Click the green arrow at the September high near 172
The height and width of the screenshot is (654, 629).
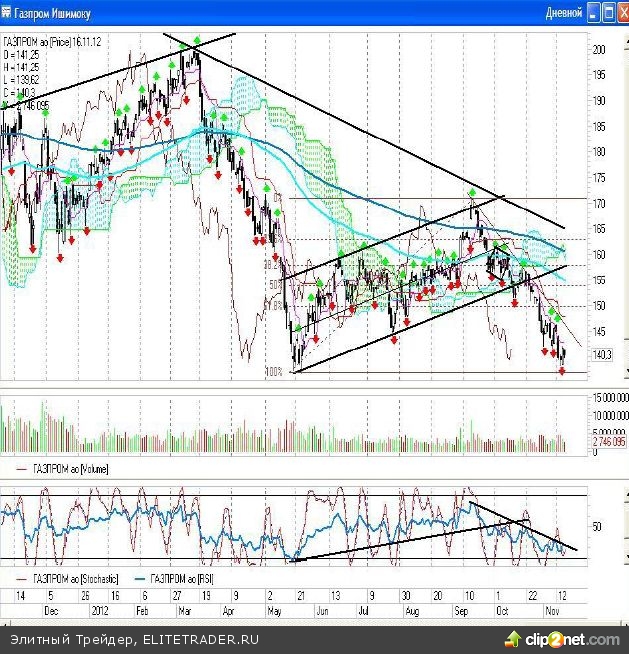pyautogui.click(x=472, y=192)
